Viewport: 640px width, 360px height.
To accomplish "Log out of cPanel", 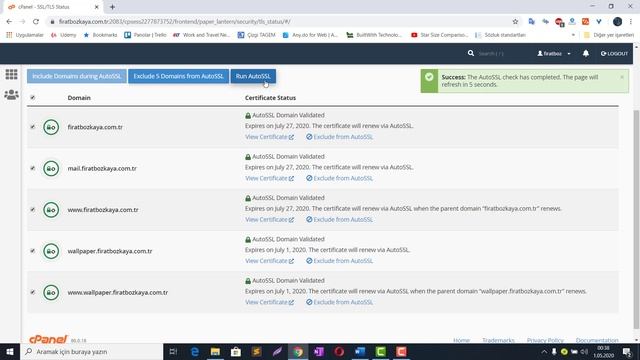I will [x=614, y=53].
